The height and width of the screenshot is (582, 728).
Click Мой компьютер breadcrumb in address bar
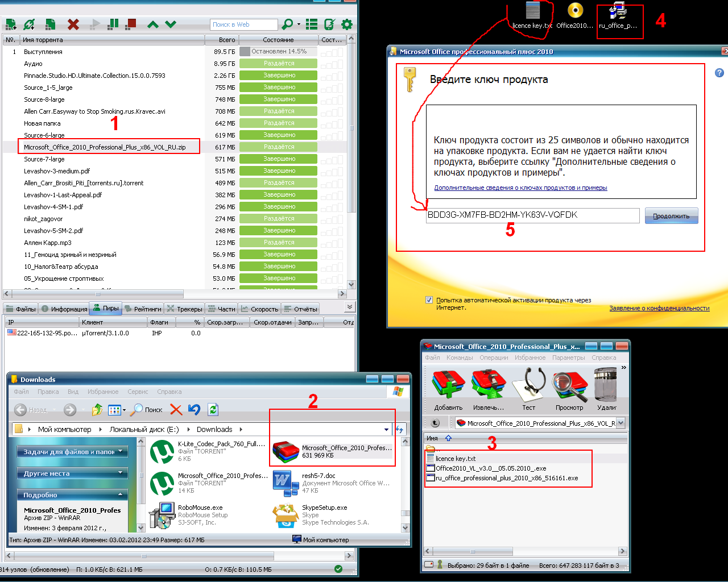(x=65, y=430)
